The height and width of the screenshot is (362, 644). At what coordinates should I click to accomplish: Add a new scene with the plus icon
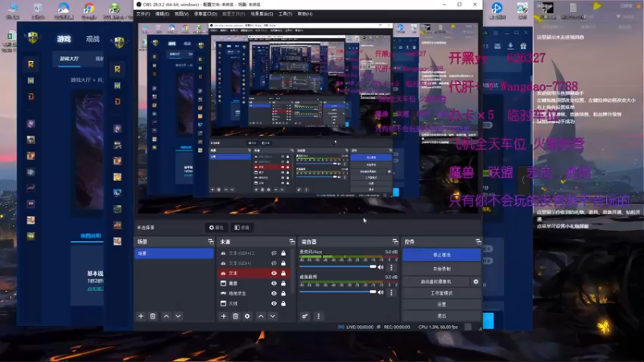[141, 316]
